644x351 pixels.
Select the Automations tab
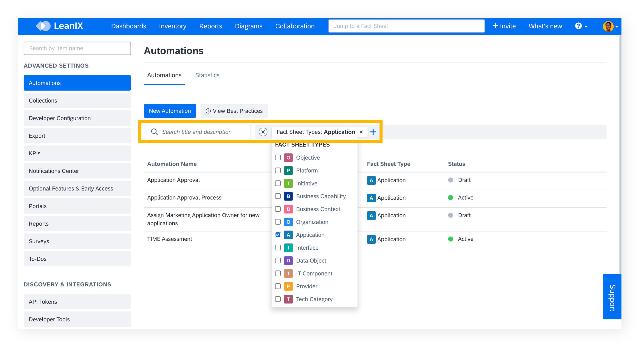164,75
